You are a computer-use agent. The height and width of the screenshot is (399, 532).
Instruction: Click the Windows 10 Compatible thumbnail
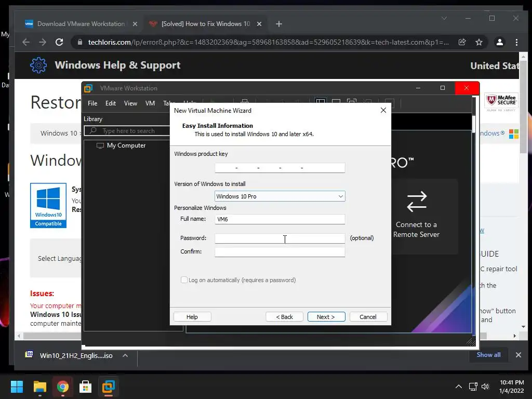[x=48, y=205]
